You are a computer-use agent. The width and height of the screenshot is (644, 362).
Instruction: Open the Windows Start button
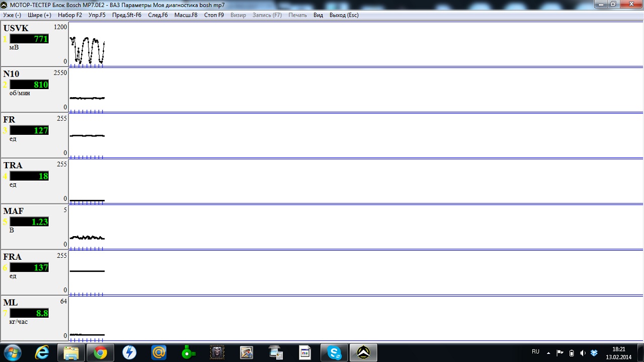pos(12,352)
